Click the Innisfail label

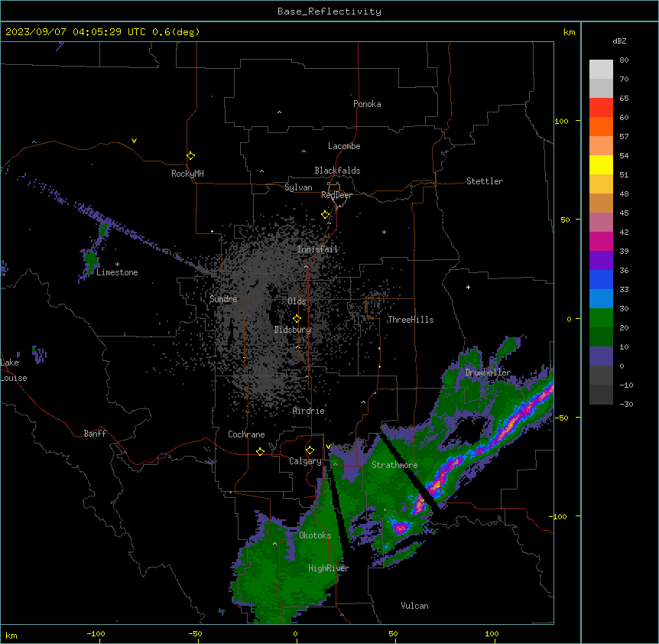[317, 249]
